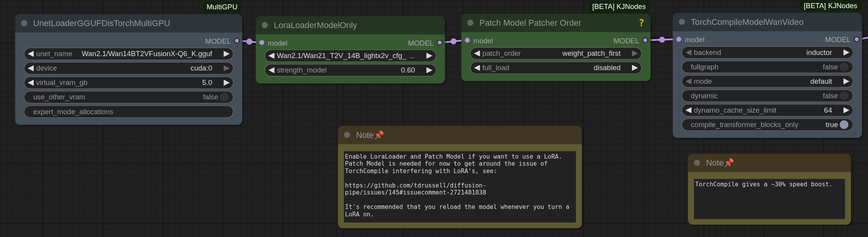
Task: Open the full_load dropdown
Action: (x=556, y=68)
